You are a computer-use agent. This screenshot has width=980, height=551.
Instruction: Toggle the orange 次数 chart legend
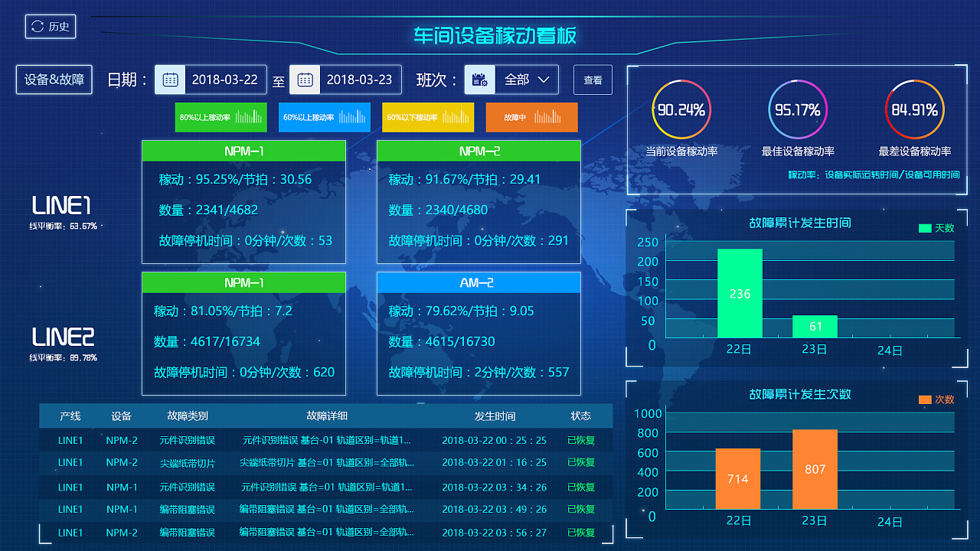coord(936,399)
